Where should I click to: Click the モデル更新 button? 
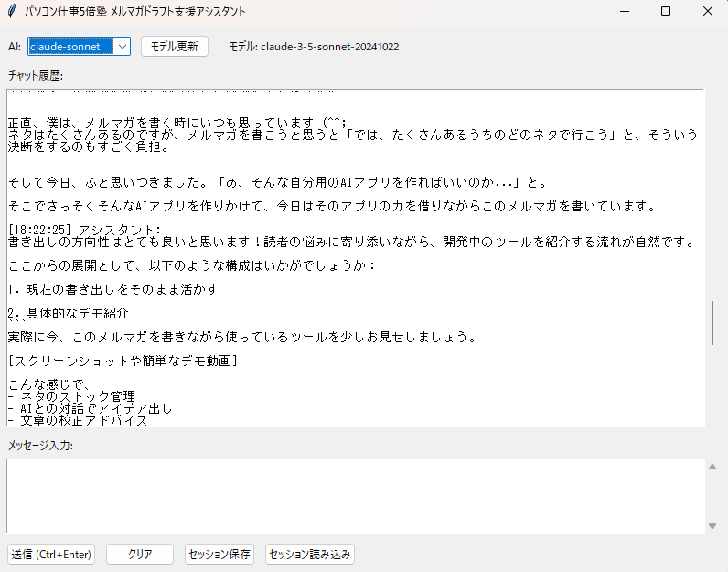[x=175, y=47]
